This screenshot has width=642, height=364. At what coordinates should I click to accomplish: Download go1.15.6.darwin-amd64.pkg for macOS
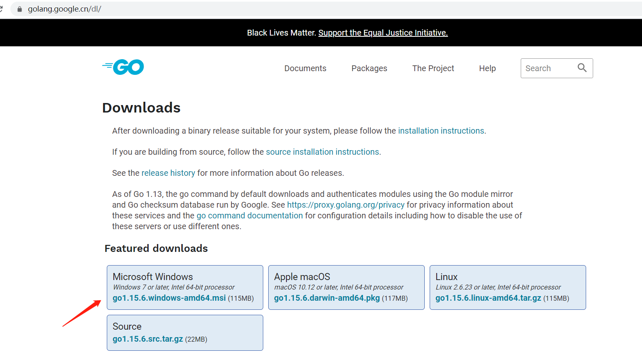tap(327, 298)
